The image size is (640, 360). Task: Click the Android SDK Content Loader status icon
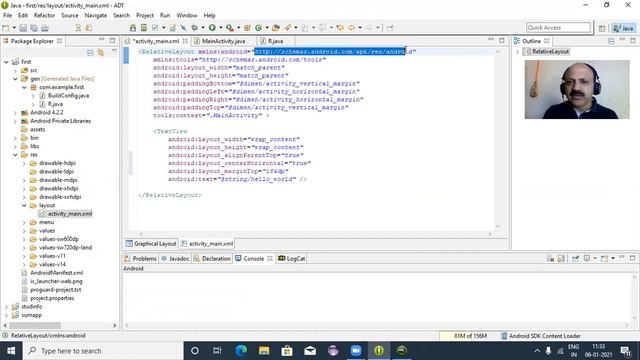[x=504, y=336]
